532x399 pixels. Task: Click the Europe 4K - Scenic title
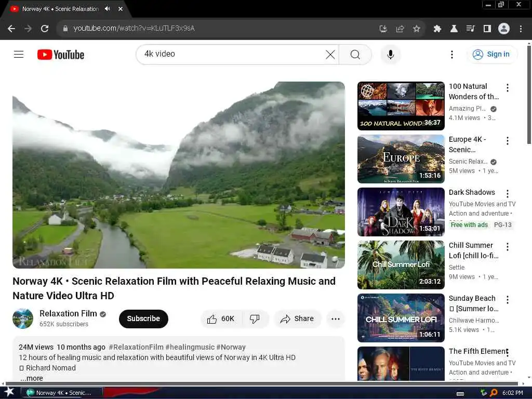[x=468, y=144]
